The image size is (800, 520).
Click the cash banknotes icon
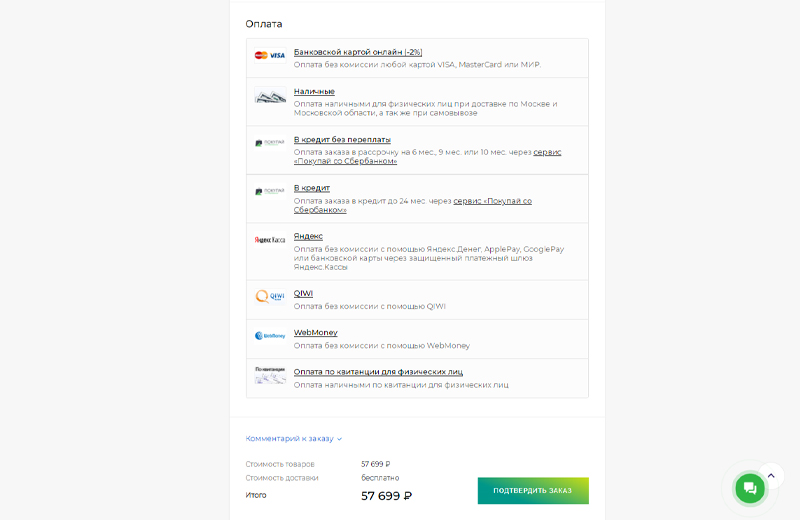click(270, 95)
